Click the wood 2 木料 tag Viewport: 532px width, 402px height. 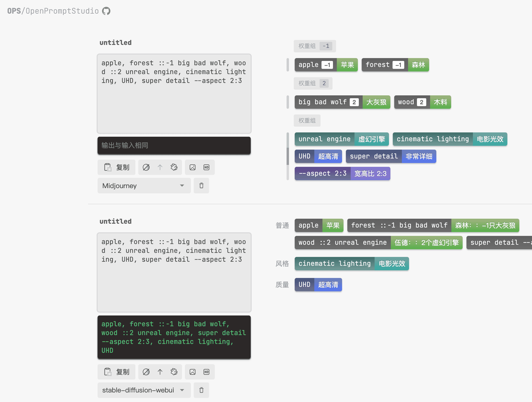[x=423, y=102]
